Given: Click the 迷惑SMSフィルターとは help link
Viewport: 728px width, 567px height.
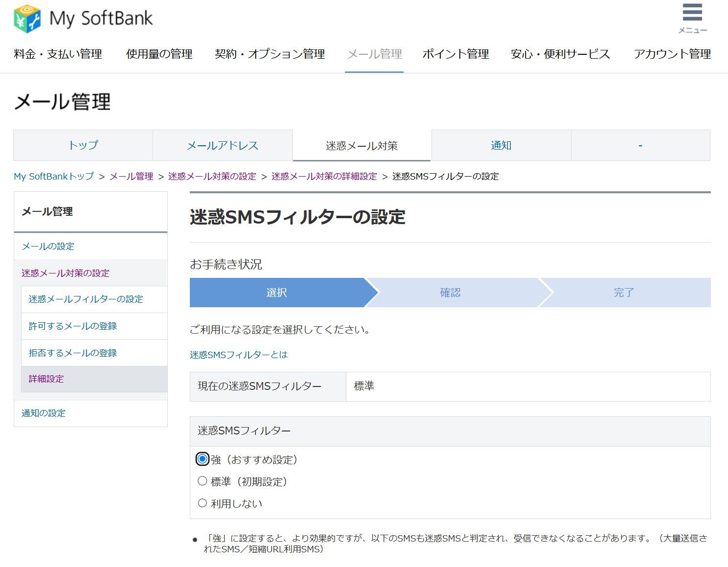Looking at the screenshot, I should 239,355.
